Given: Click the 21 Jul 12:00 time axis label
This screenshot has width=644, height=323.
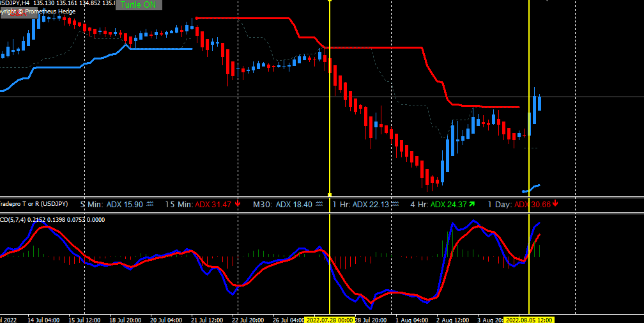Looking at the screenshot, I should pos(208,320).
